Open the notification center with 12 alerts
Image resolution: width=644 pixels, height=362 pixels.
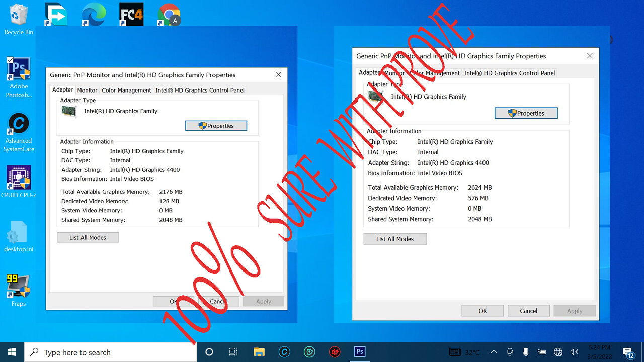point(628,352)
